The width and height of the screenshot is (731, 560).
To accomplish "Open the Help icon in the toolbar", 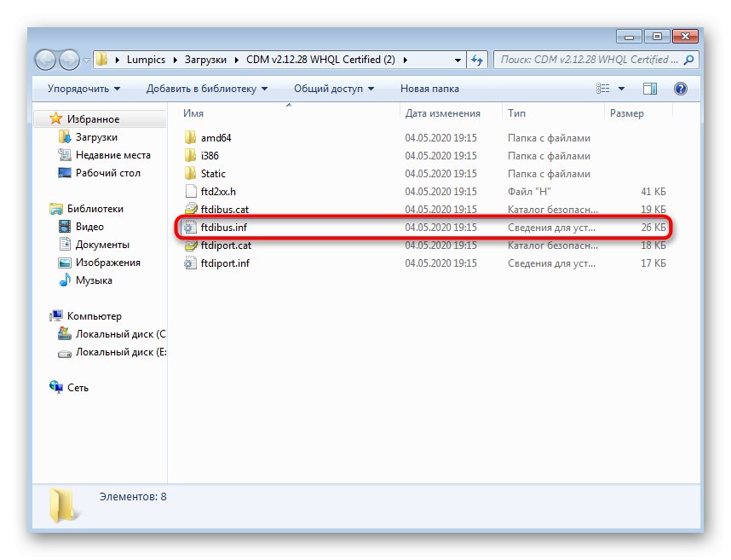I will click(x=679, y=88).
